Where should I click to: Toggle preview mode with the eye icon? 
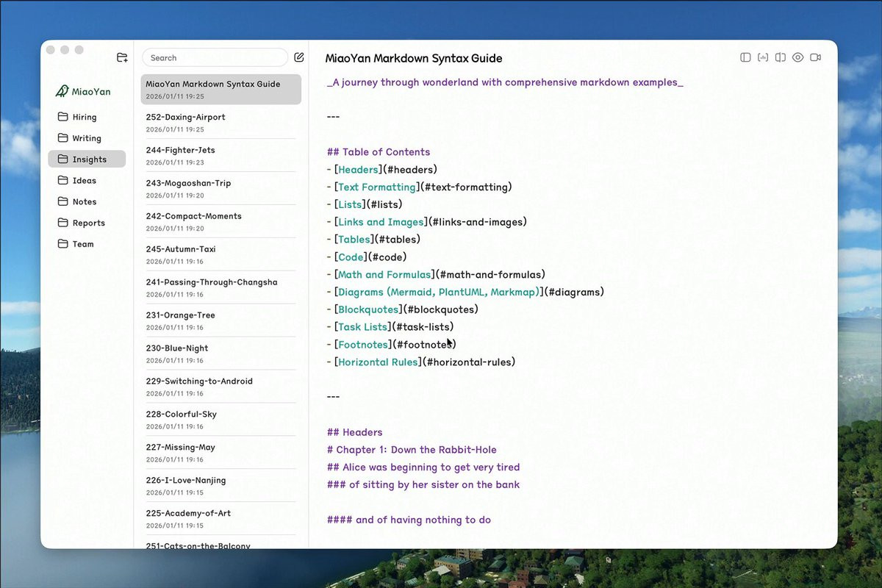pos(797,57)
